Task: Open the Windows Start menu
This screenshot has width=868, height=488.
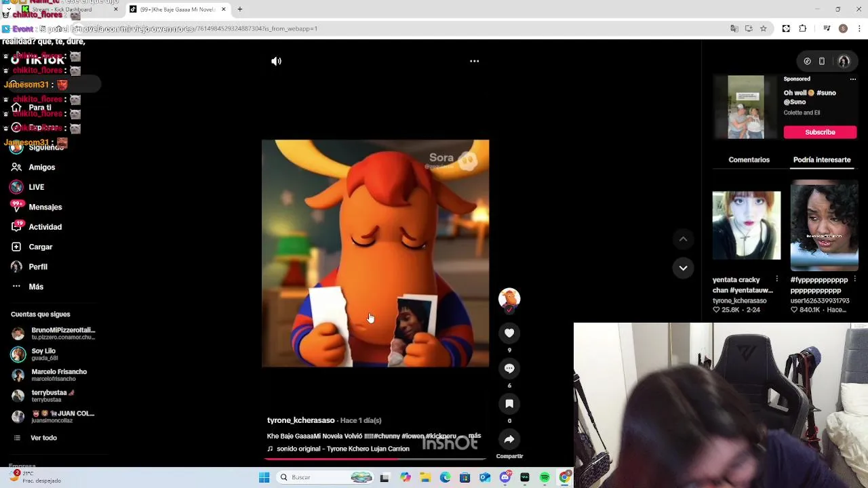Action: tap(264, 477)
